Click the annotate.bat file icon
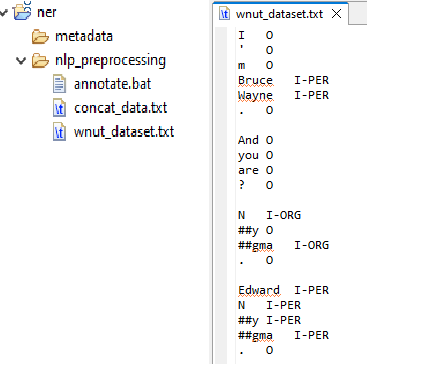Screen dimensions: 434x366 click(x=59, y=84)
